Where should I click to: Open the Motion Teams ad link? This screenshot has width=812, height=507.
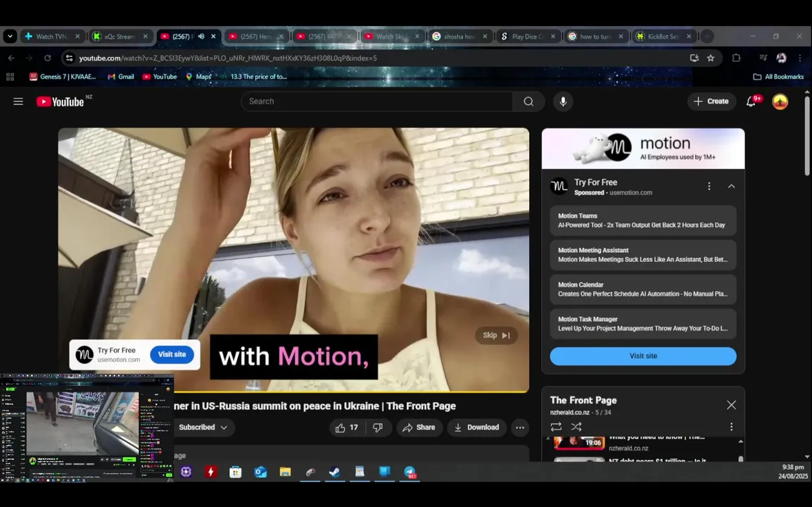(x=643, y=220)
